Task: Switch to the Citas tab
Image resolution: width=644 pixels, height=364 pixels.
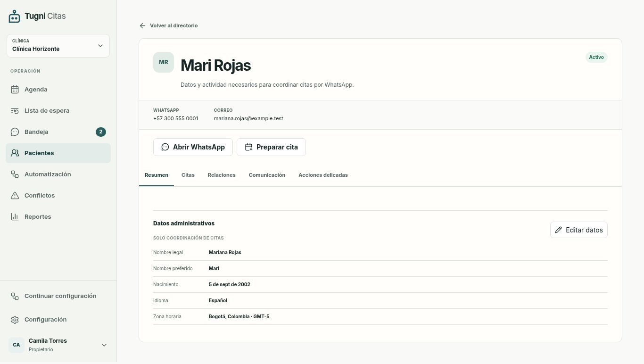Action: (188, 175)
